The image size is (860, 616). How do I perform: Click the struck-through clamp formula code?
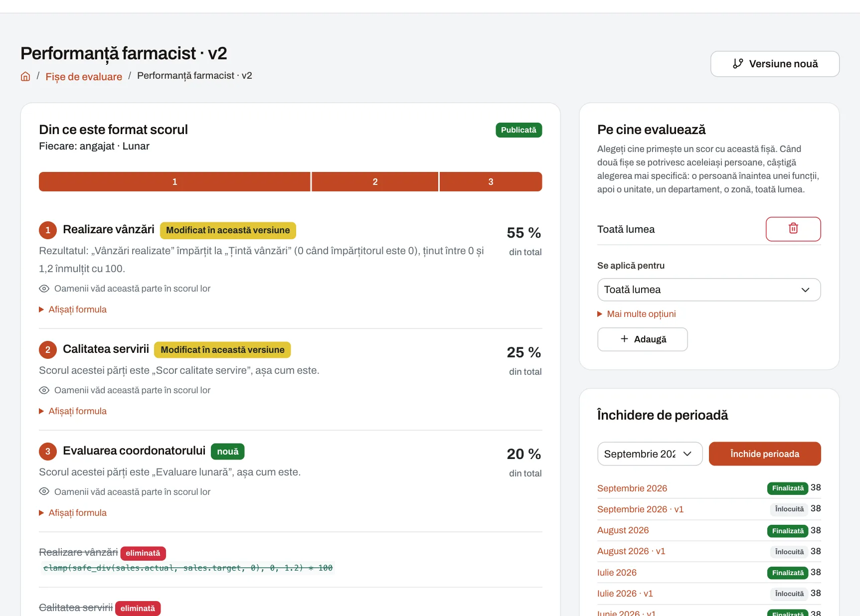187,568
